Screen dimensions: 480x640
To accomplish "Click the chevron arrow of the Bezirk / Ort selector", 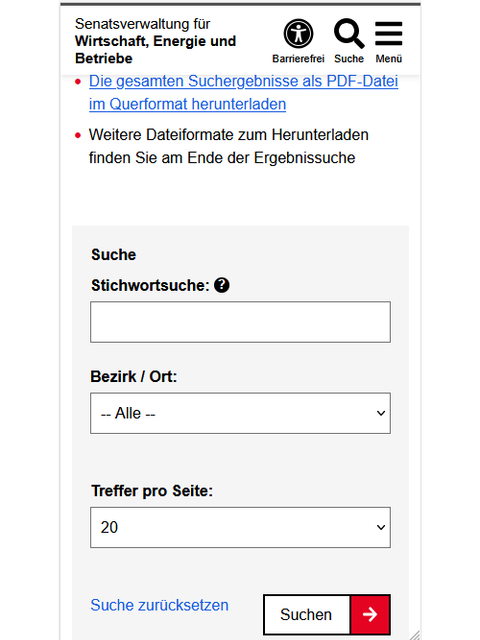I will coord(381,413).
